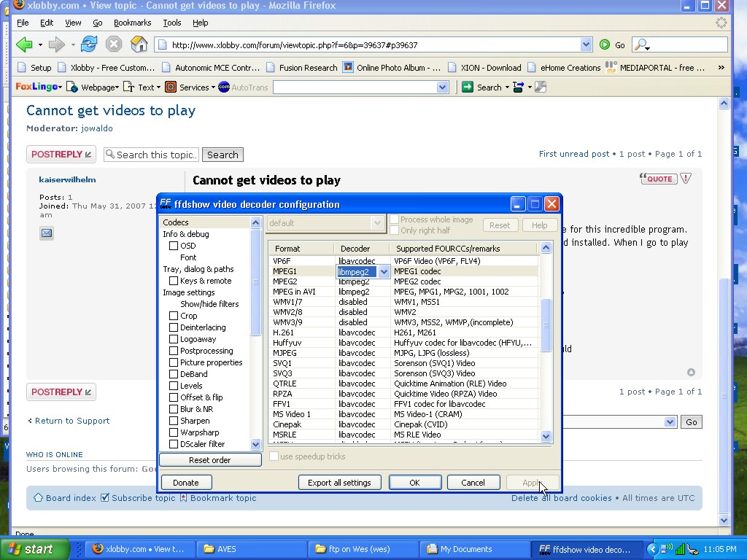Click the search engine magnifier icon
Image resolution: width=747 pixels, height=560 pixels.
pos(642,44)
